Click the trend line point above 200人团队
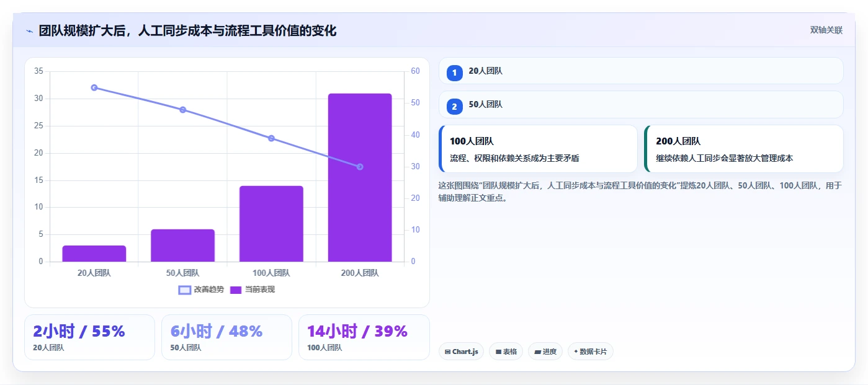The image size is (868, 385). [360, 167]
